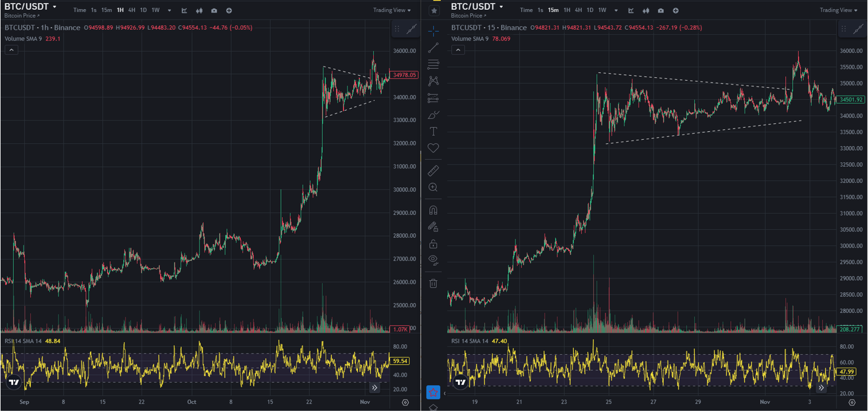Viewport: 868px width, 412px height.
Task: Open candlestick chart type in right chart
Action: coord(646,10)
